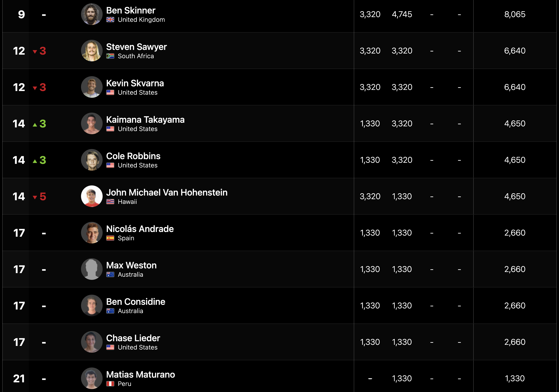The width and height of the screenshot is (559, 392).
Task: Open Ben Considine's profile link
Action: (136, 302)
